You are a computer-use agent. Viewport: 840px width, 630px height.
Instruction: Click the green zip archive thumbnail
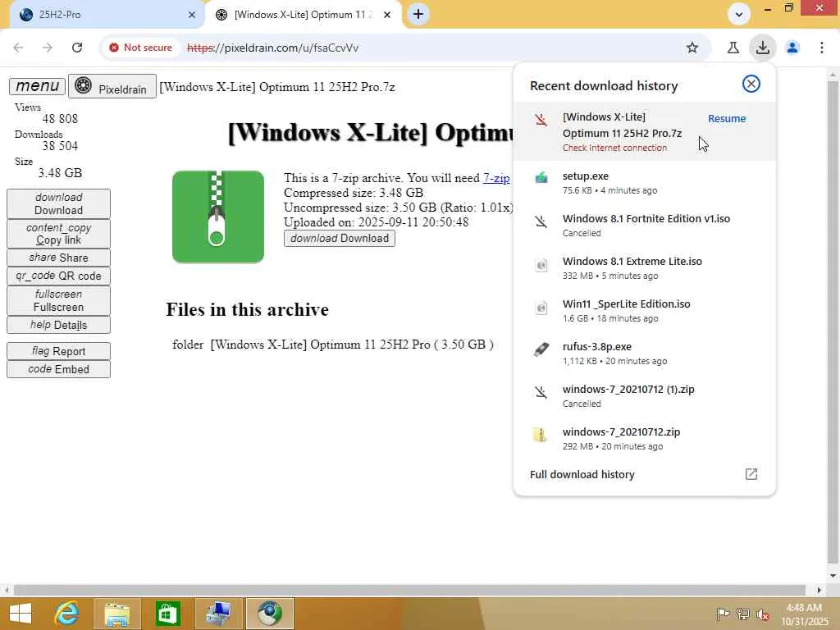[218, 217]
